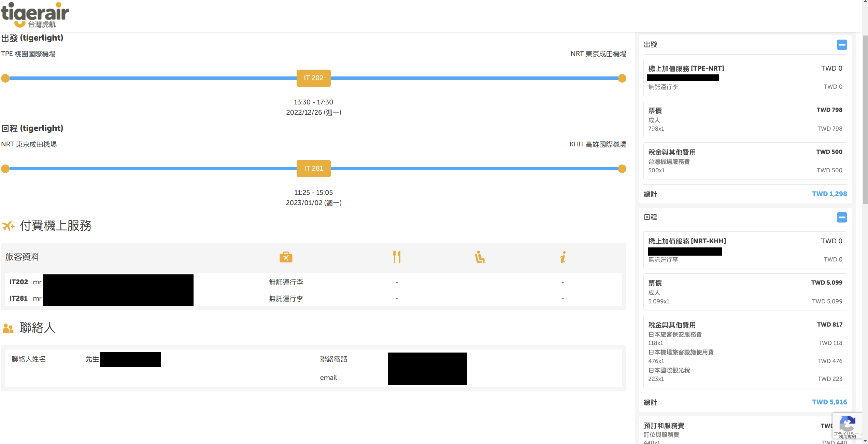Click 無託運行李 in the IT202 row
Screen dimensions: 868x444
(x=286, y=282)
